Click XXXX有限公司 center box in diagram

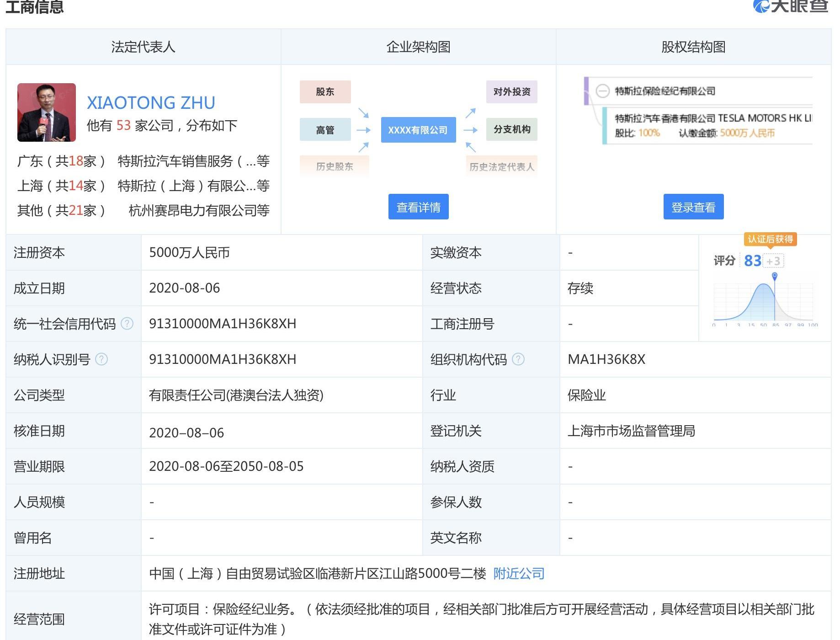coord(418,130)
